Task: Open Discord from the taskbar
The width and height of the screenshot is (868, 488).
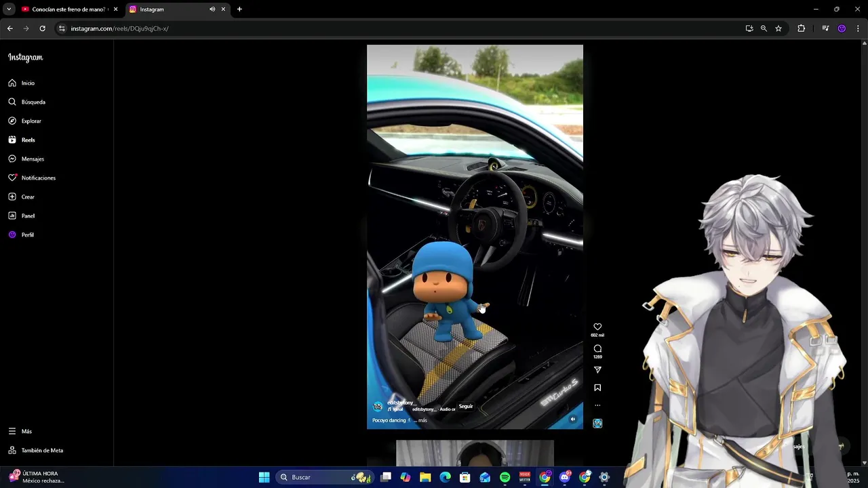Action: click(x=565, y=477)
